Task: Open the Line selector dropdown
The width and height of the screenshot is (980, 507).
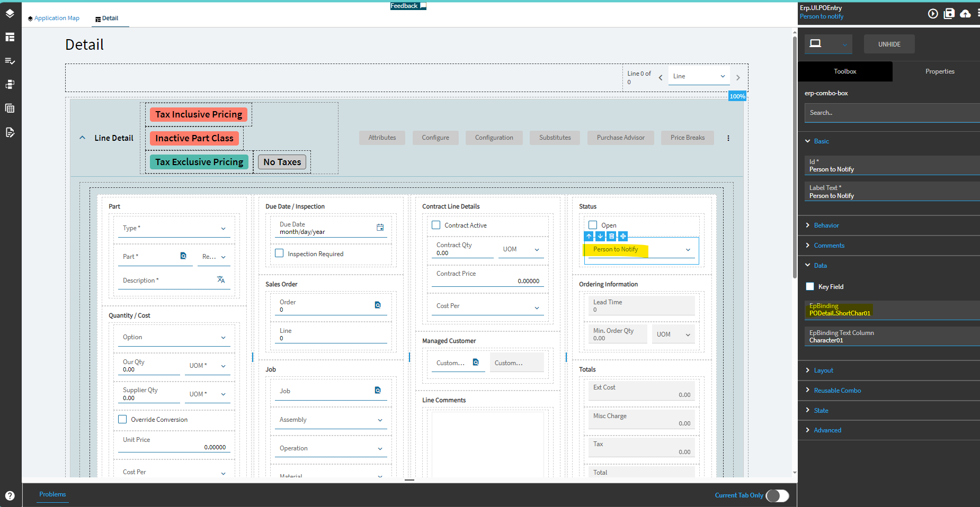Action: (x=699, y=76)
